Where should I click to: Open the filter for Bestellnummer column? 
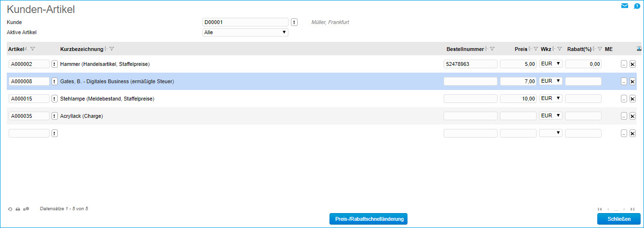492,49
